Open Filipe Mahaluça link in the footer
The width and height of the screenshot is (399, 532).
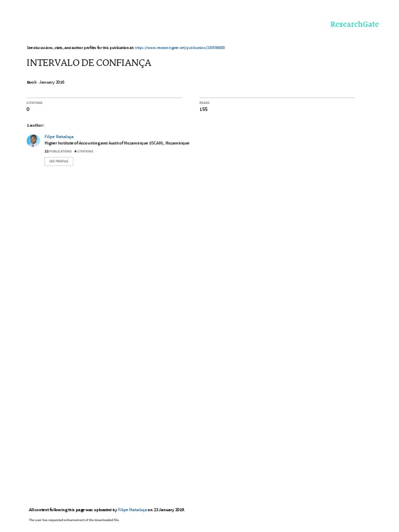(x=132, y=510)
